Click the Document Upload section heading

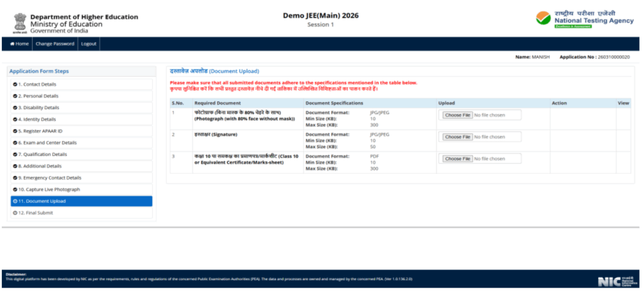214,71
